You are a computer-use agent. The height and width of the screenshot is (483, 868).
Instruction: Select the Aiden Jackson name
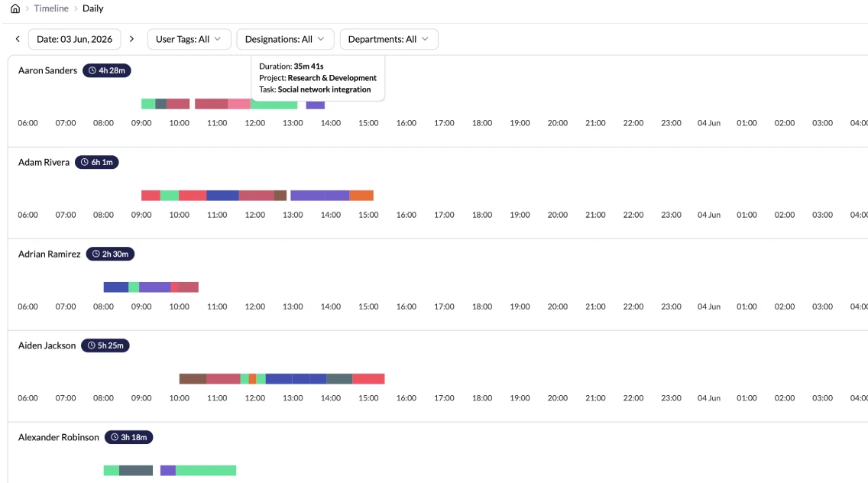pyautogui.click(x=47, y=345)
